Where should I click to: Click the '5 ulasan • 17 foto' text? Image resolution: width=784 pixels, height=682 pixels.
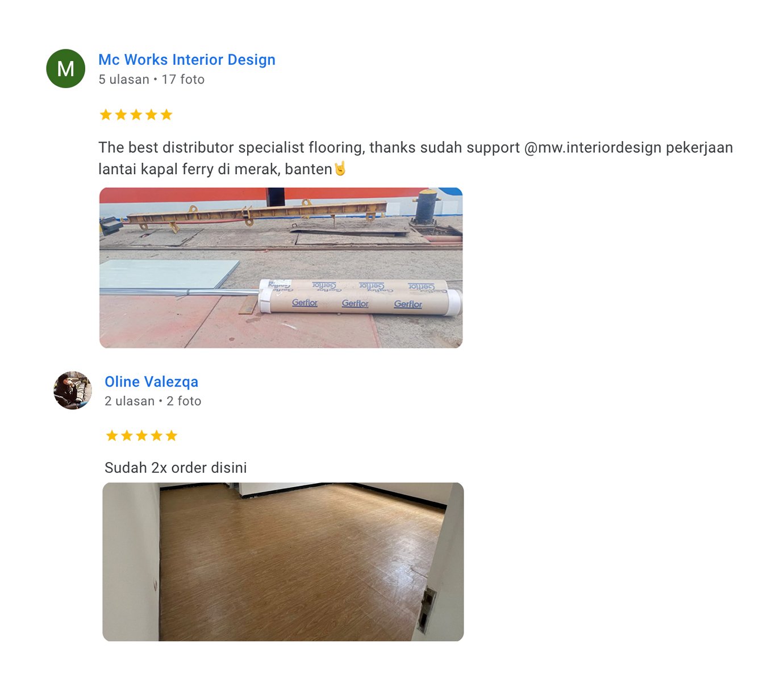point(152,80)
